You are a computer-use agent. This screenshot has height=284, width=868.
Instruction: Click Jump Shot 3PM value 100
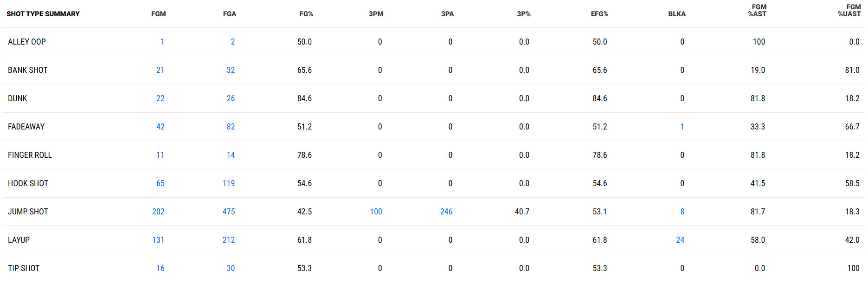(376, 212)
